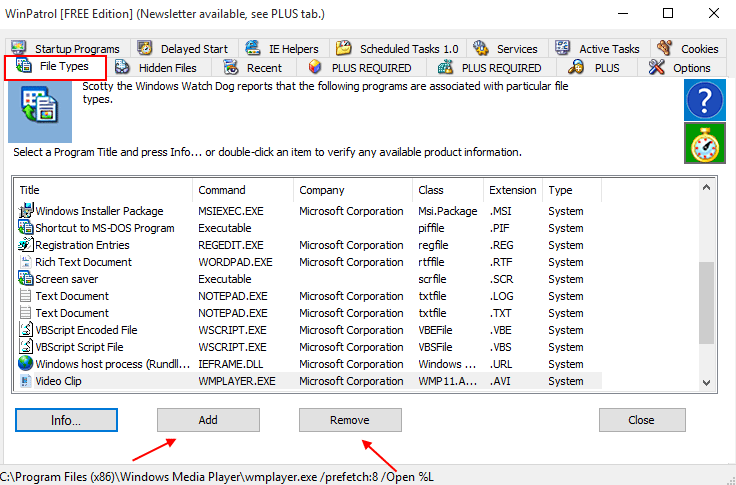Click the icon of the .LOG Text Document
Screen dimensions: 736x485
pos(25,296)
